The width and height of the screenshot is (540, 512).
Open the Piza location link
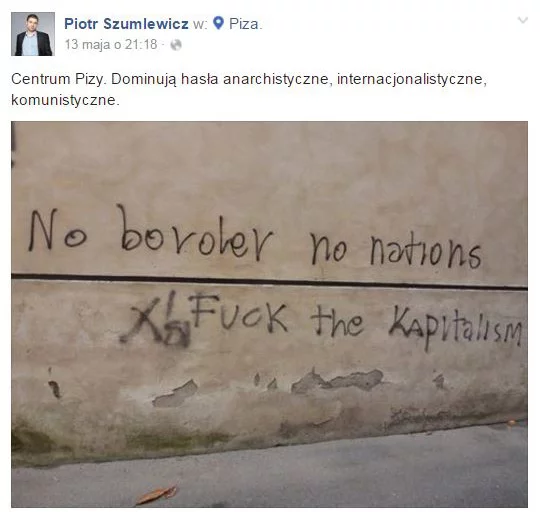pos(244,24)
